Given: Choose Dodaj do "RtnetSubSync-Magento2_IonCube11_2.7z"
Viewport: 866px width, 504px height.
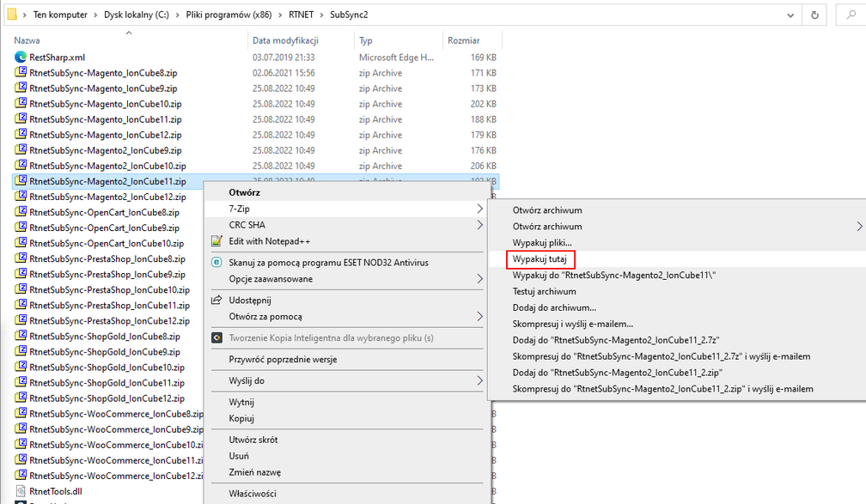Looking at the screenshot, I should pos(616,340).
